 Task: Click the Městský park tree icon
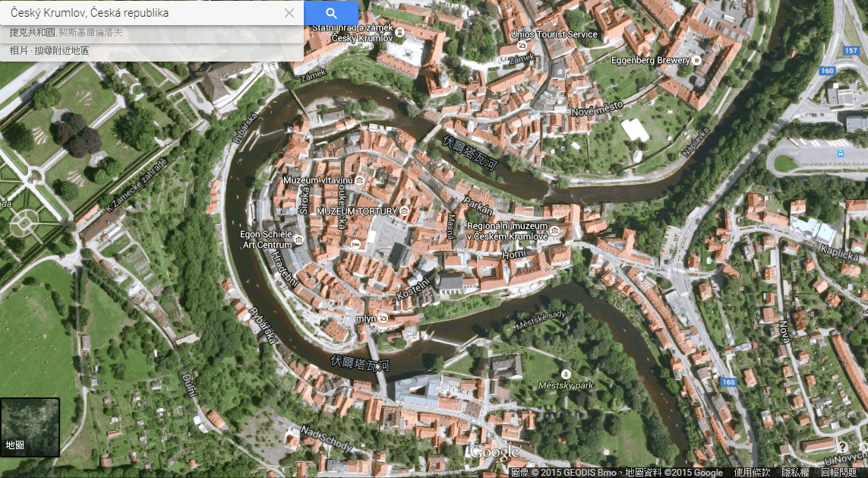pyautogui.click(x=565, y=373)
